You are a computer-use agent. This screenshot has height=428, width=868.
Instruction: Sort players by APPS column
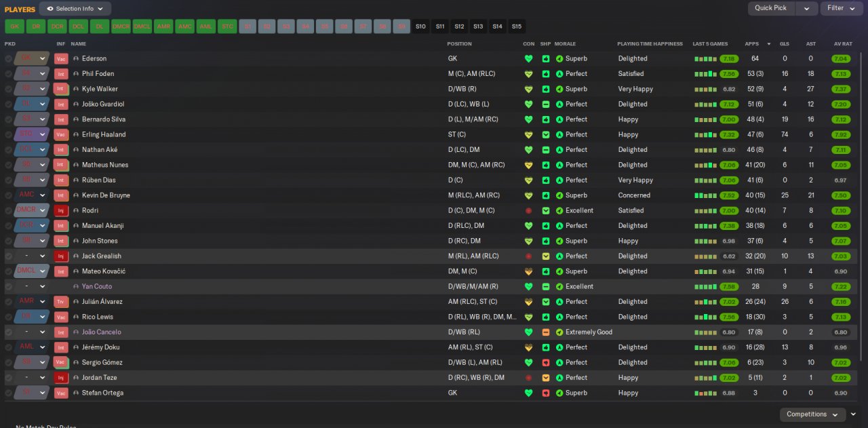pyautogui.click(x=751, y=44)
